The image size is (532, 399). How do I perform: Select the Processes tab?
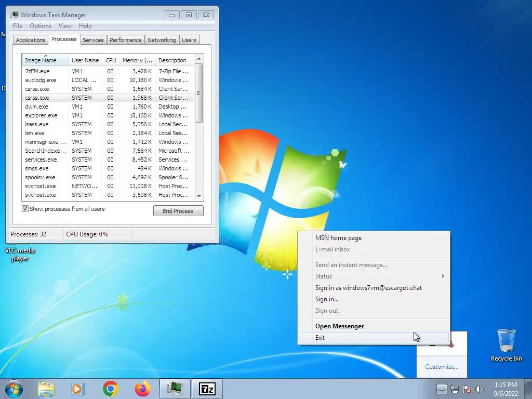(64, 39)
